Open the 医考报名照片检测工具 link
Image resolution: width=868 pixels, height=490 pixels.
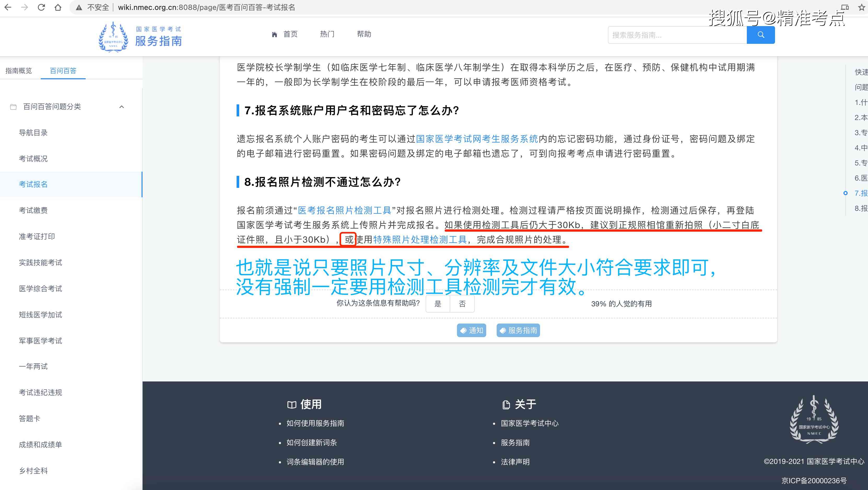344,211
